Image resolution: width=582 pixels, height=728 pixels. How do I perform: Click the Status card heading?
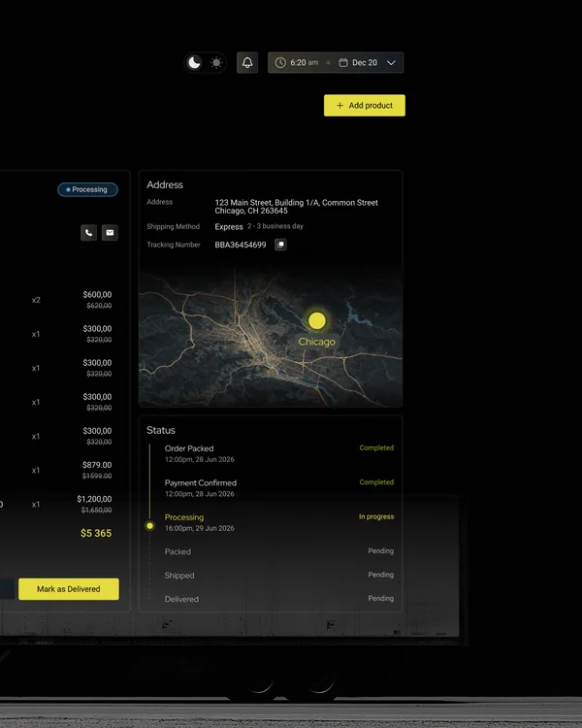(161, 430)
